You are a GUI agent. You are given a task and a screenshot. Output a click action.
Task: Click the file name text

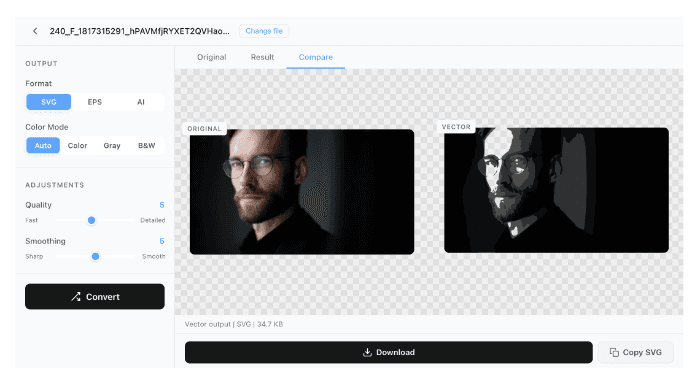[x=139, y=31]
